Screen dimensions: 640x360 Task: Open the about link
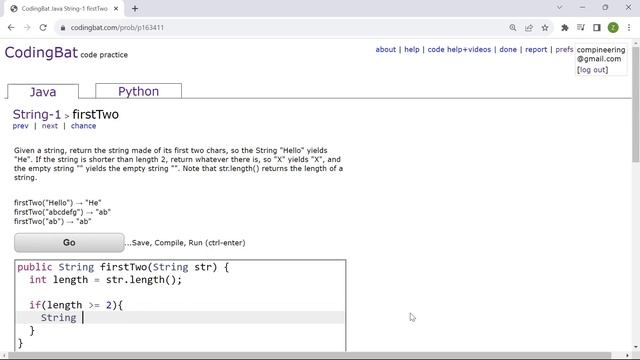coord(386,49)
